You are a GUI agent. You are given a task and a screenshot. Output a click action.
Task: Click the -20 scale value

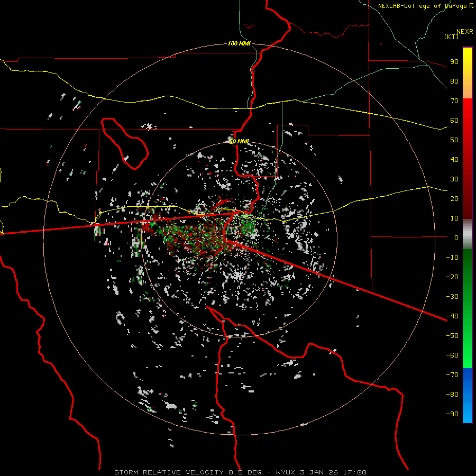pos(452,277)
